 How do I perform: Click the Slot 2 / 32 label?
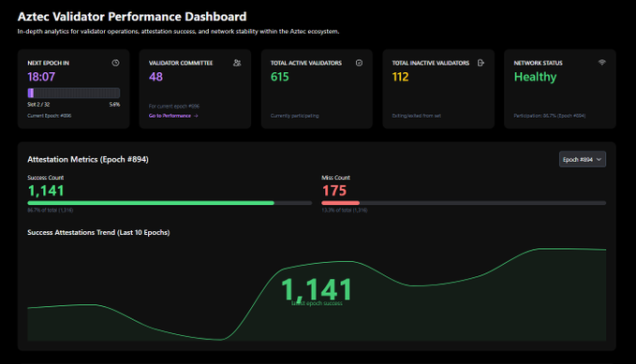click(x=38, y=105)
